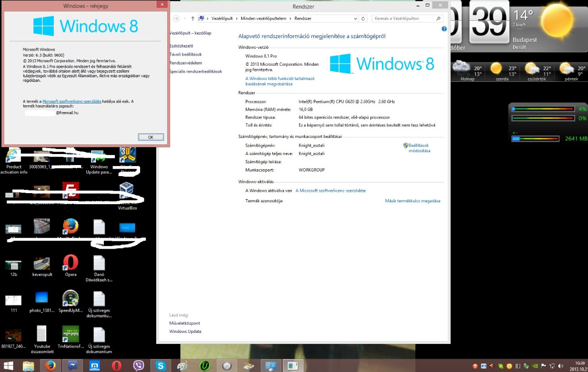The image size is (588, 372).
Task: Open the Danó Dáwidkaah text file
Action: point(99,269)
